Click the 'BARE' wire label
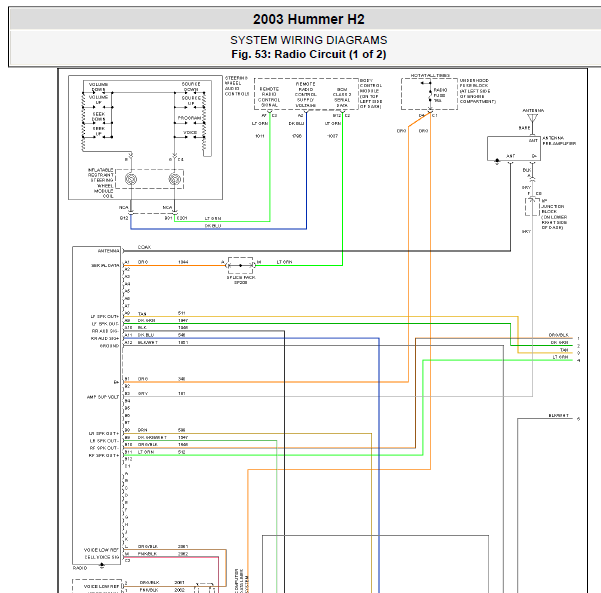 (524, 128)
